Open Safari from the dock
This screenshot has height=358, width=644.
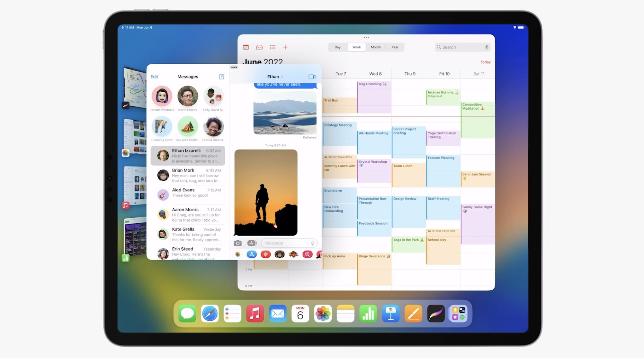(x=209, y=314)
